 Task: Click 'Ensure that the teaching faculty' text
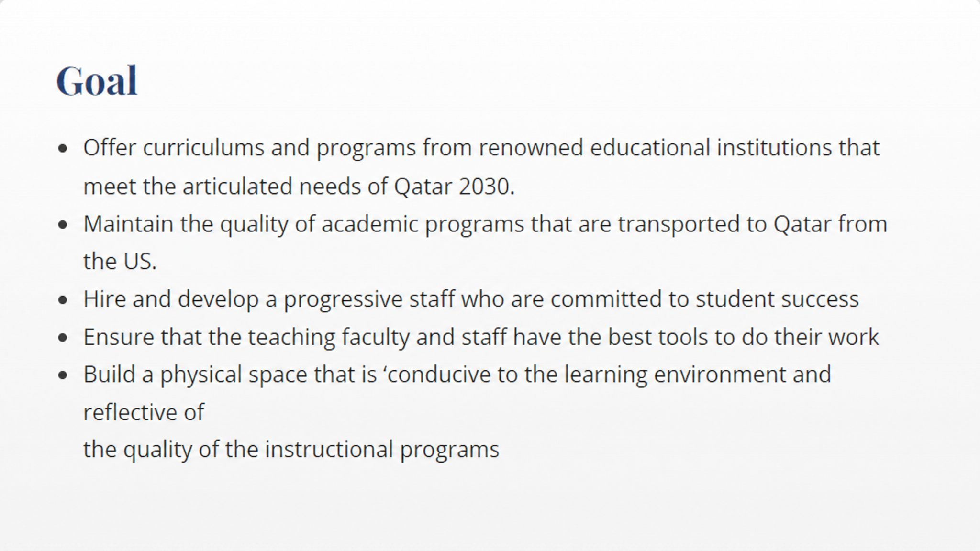[x=246, y=337]
